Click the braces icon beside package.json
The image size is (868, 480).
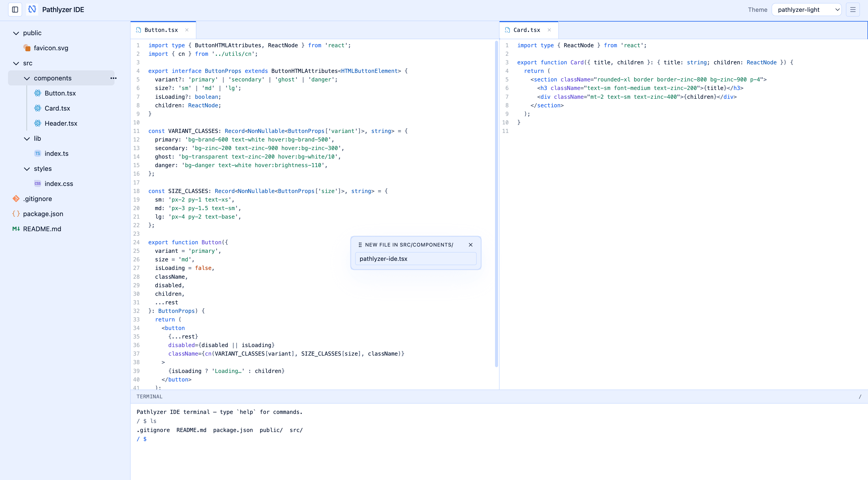pyautogui.click(x=16, y=214)
